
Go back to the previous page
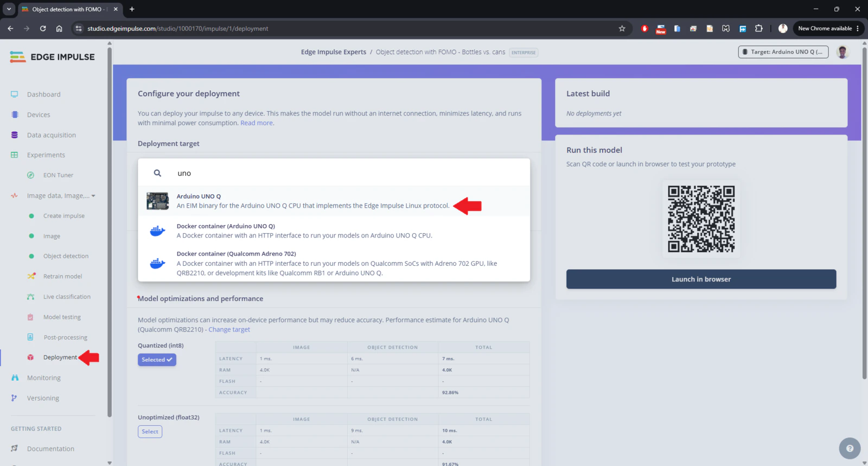click(x=10, y=28)
